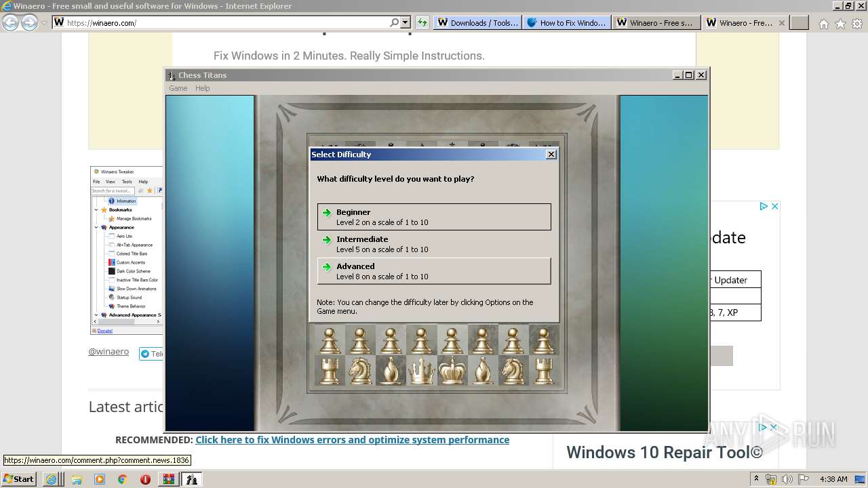Switch to How to Fix Windows tab
The width and height of the screenshot is (868, 488).
tap(567, 22)
